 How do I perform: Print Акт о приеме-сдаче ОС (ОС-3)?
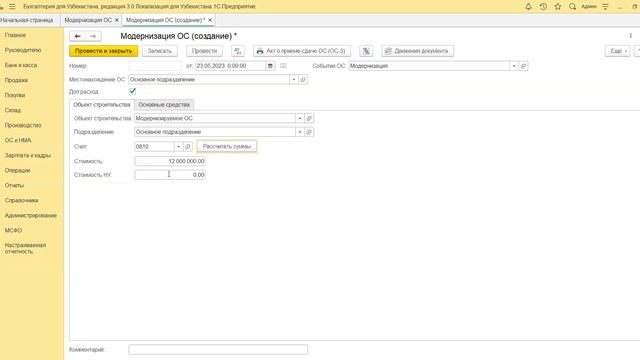302,51
